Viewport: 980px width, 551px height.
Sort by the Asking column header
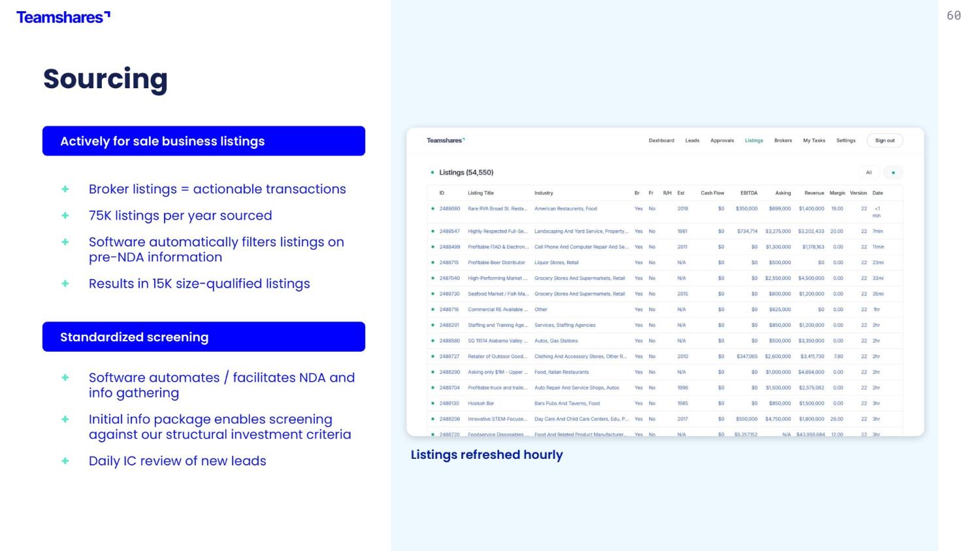[783, 193]
